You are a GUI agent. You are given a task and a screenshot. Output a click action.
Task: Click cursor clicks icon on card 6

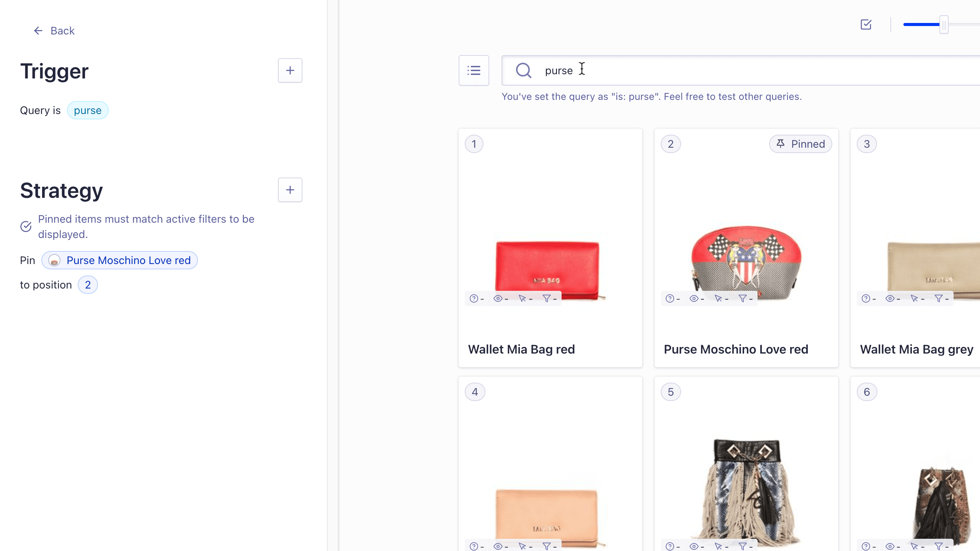914,546
